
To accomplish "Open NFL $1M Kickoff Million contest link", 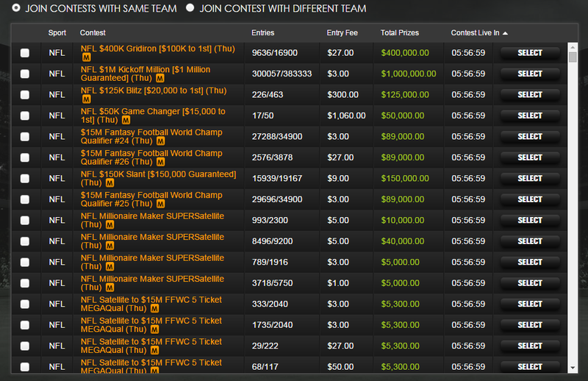I will (x=146, y=74).
